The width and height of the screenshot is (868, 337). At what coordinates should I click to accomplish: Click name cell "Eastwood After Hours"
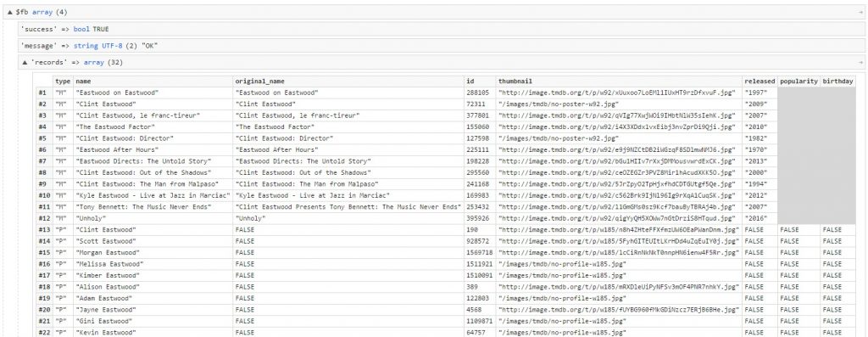coord(153,149)
